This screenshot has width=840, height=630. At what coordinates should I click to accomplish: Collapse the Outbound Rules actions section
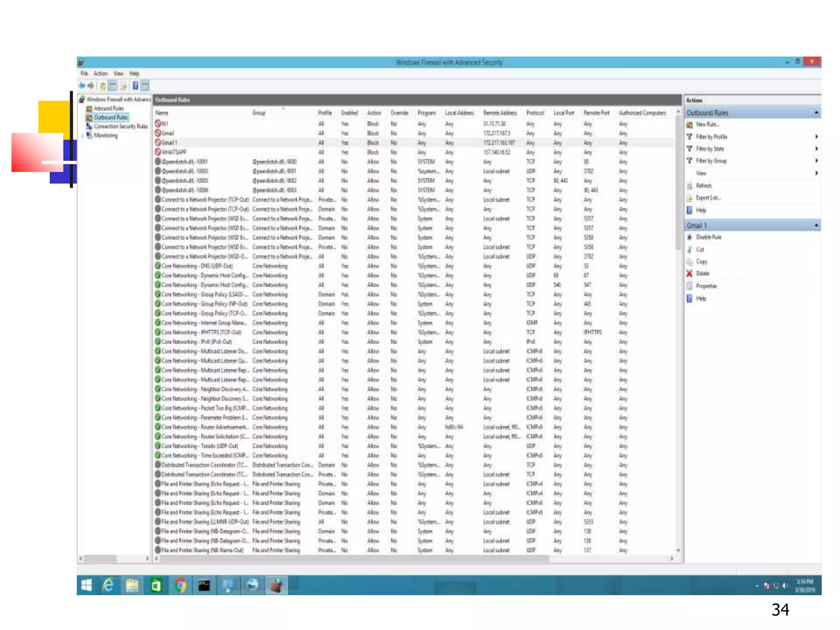pyautogui.click(x=816, y=112)
